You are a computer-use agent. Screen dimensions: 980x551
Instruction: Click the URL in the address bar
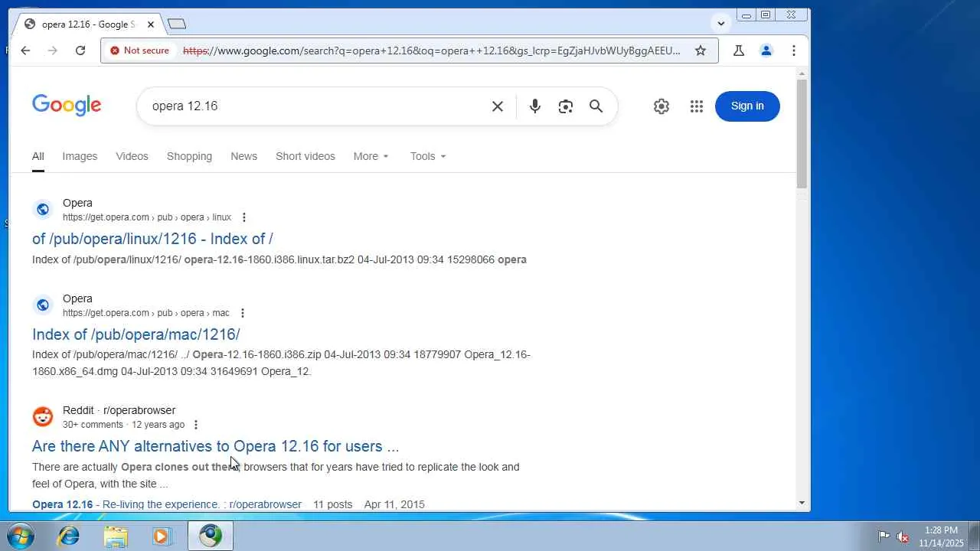tap(431, 51)
